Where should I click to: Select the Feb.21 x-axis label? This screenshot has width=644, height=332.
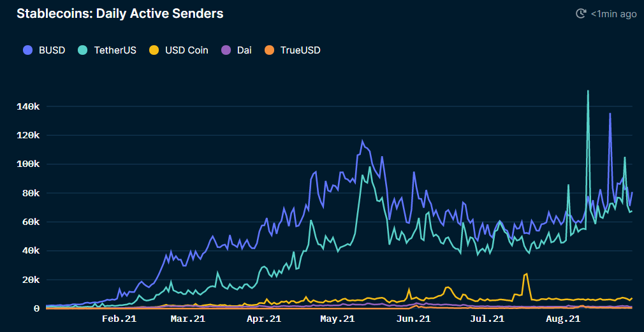point(119,319)
